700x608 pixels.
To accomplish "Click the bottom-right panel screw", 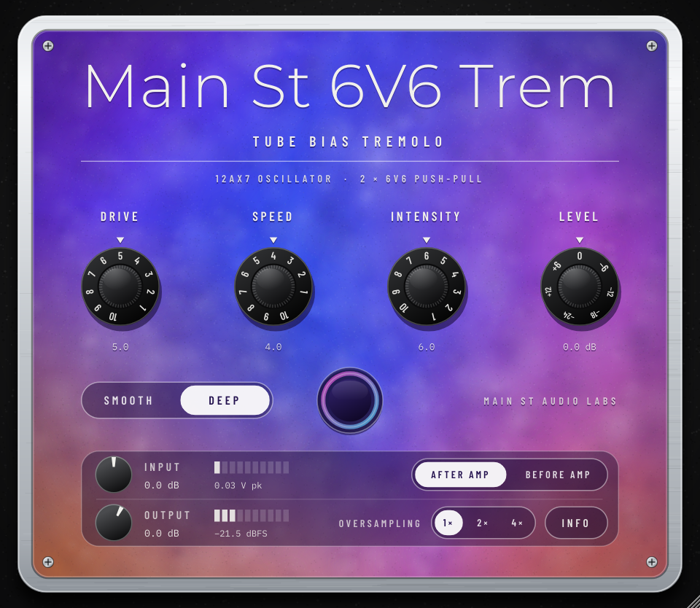I will click(x=652, y=561).
